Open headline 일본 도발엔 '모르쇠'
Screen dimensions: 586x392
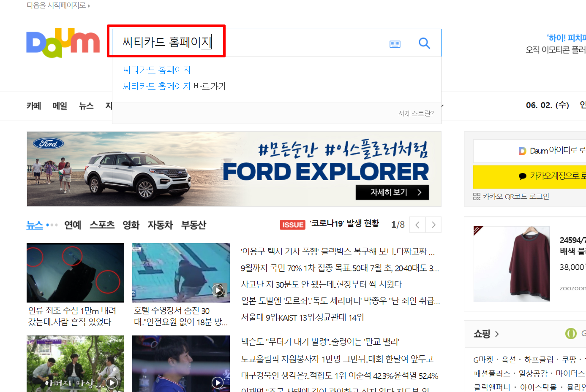[341, 301]
